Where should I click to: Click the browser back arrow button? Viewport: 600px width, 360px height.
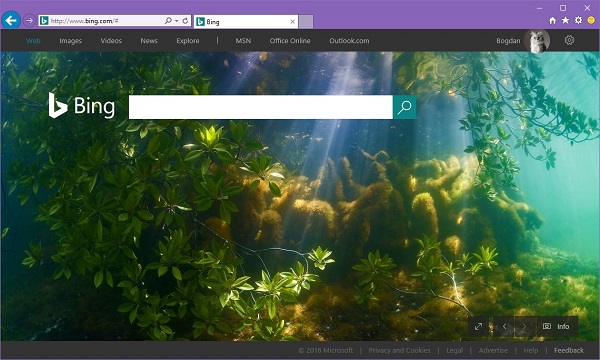pos(11,20)
